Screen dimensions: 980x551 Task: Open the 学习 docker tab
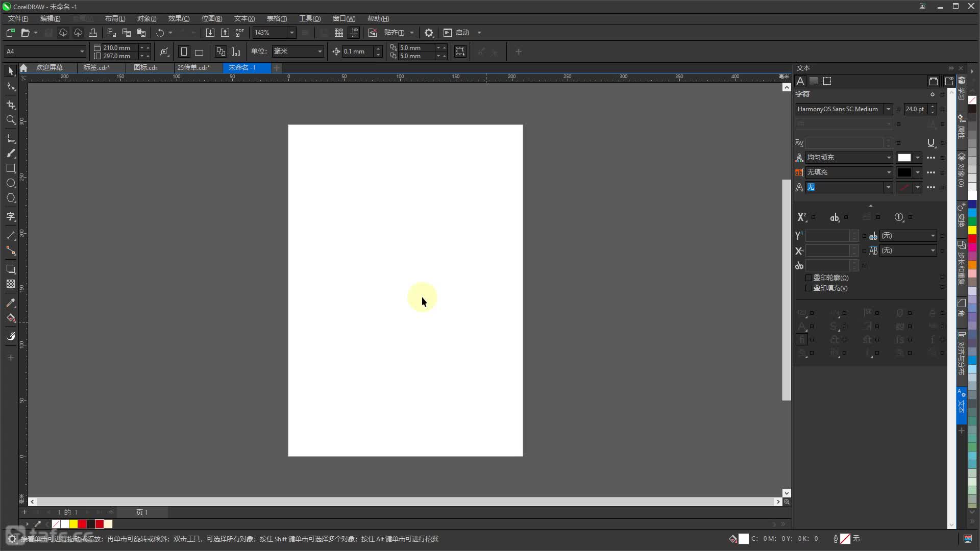coord(961,88)
